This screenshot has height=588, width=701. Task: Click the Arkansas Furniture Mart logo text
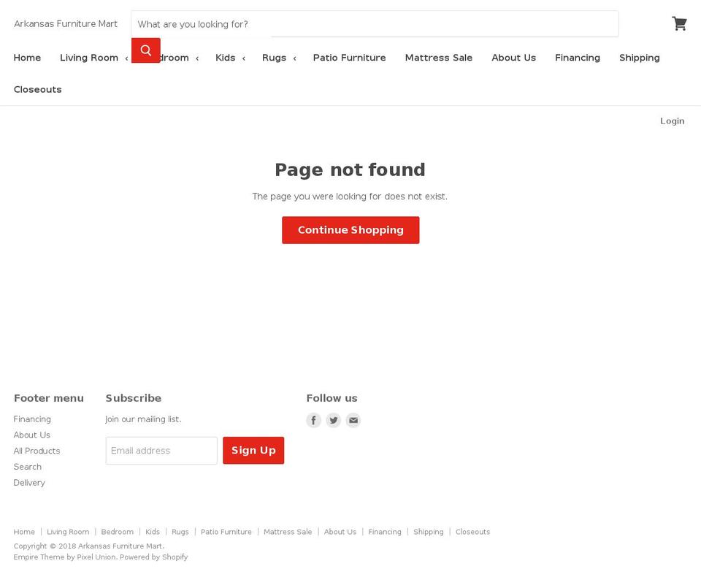[x=66, y=23]
